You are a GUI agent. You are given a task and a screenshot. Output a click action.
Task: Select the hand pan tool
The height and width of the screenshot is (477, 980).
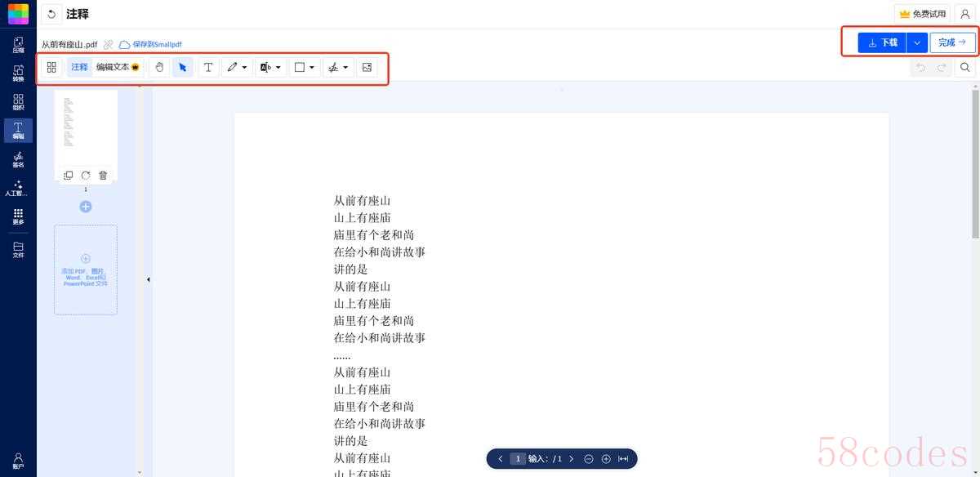[x=159, y=67]
